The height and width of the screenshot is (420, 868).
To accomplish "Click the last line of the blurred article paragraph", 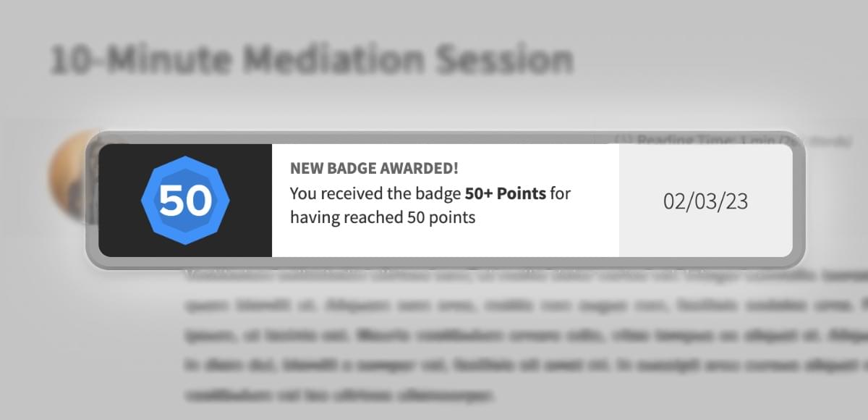I will (x=340, y=395).
